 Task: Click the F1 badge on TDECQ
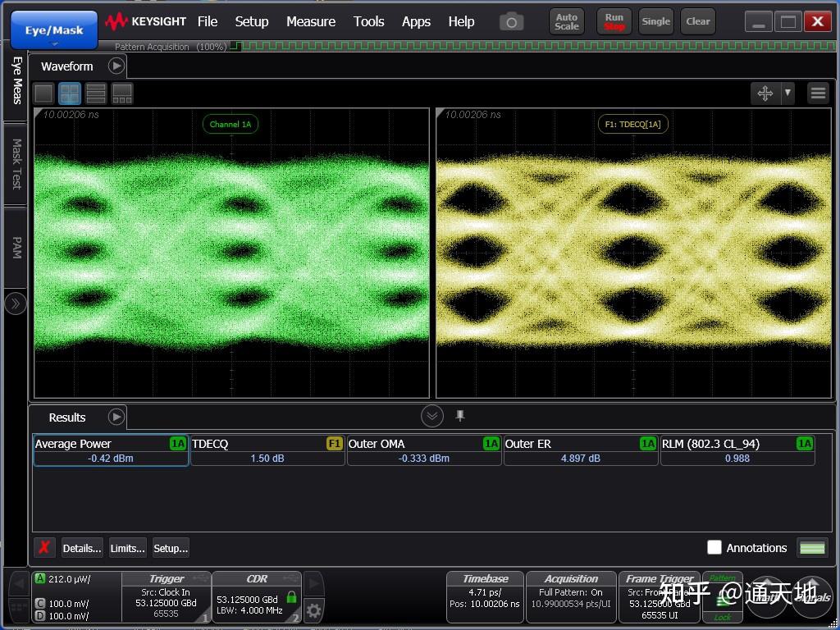pyautogui.click(x=335, y=444)
